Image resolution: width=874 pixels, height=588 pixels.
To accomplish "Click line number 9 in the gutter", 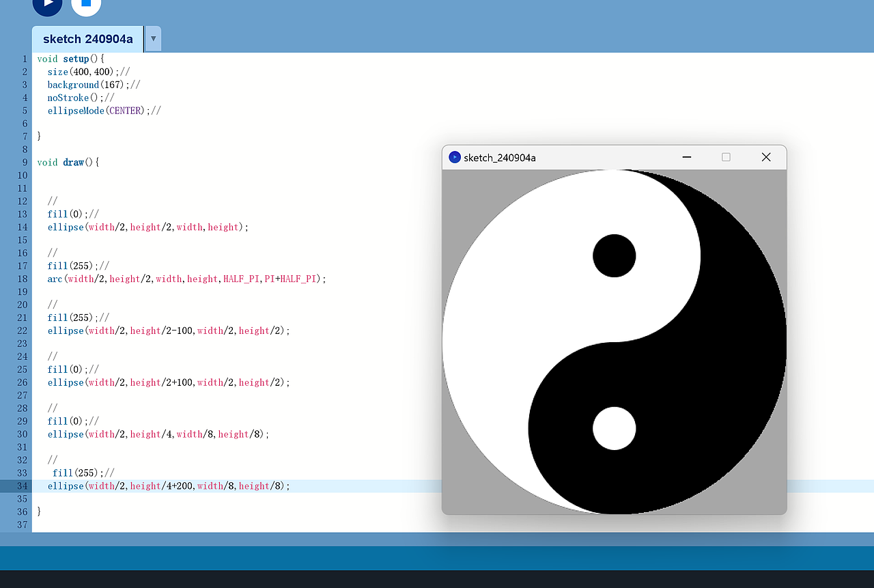I will 25,163.
